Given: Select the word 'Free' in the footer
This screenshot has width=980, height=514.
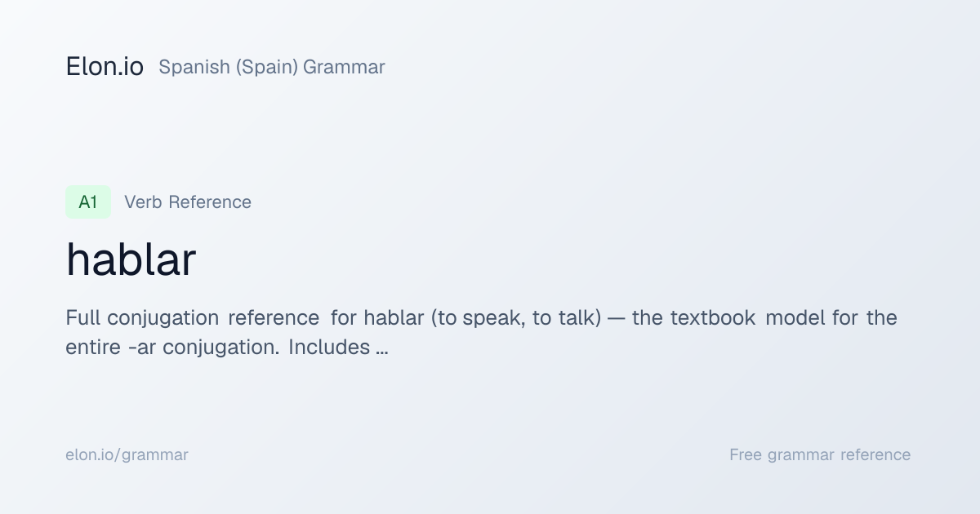Looking at the screenshot, I should pos(746,454).
